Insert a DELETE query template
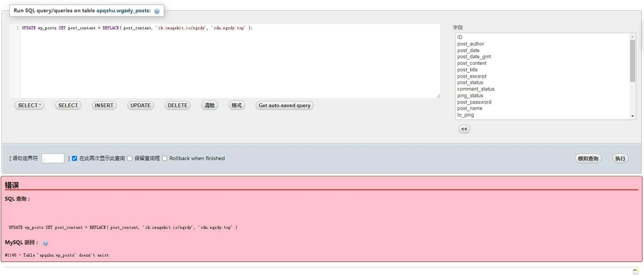644x277 pixels. (x=178, y=105)
